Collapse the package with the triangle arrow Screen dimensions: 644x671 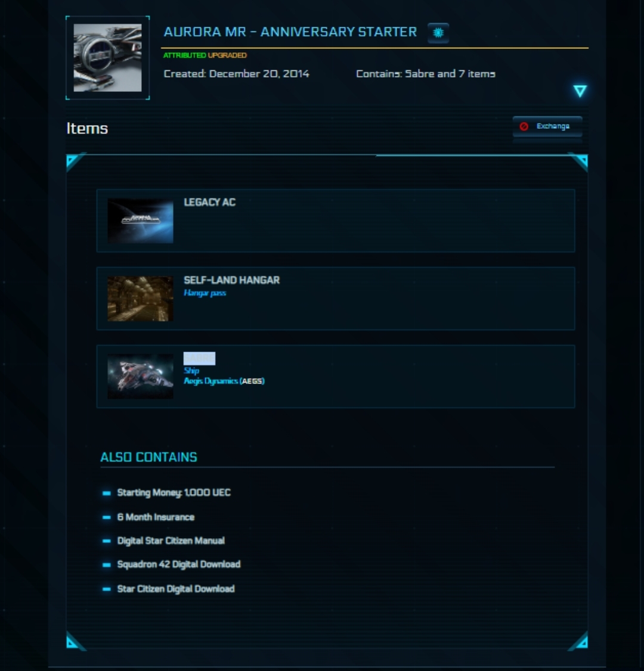coord(580,91)
